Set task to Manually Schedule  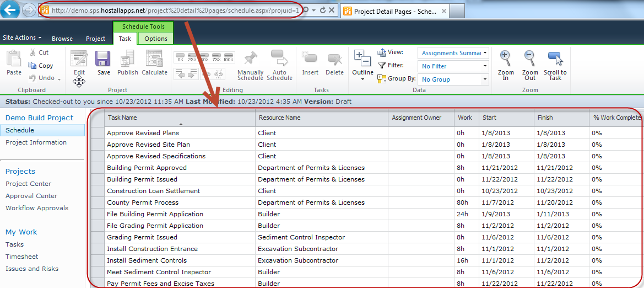pos(250,65)
